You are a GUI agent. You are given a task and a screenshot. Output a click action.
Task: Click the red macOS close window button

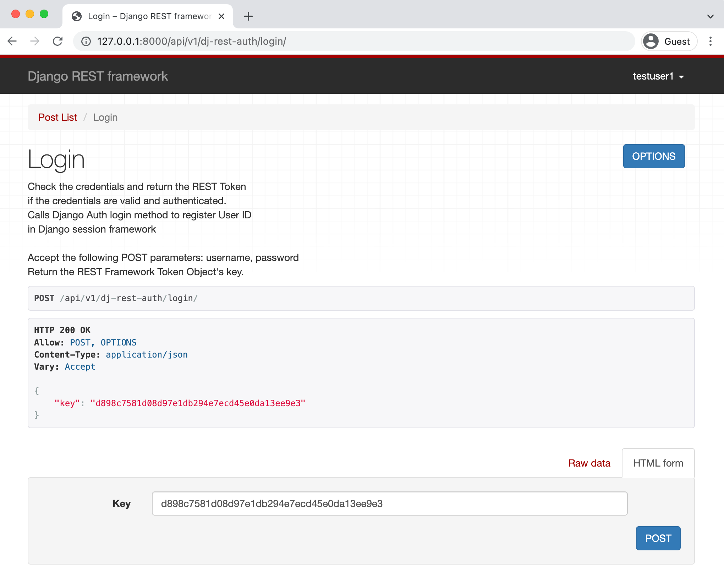pyautogui.click(x=16, y=14)
